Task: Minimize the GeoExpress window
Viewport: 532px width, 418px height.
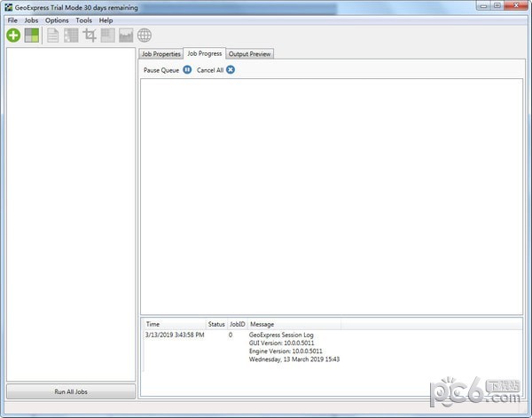Action: pos(484,5)
